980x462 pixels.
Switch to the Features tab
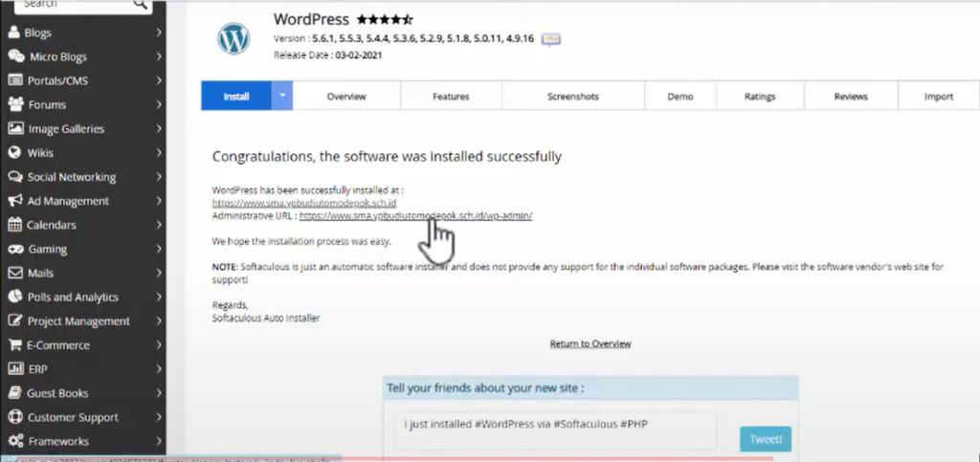(451, 97)
